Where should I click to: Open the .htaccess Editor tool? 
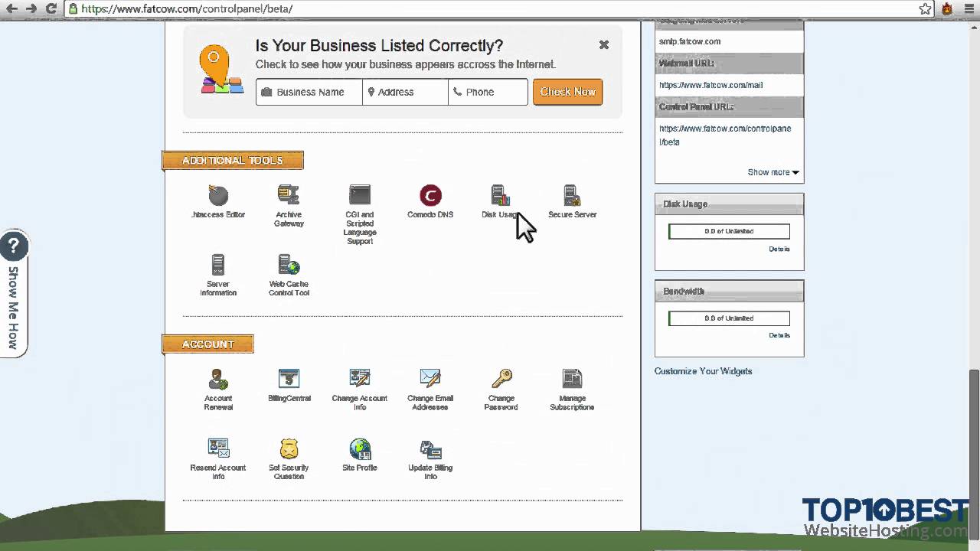(x=218, y=202)
